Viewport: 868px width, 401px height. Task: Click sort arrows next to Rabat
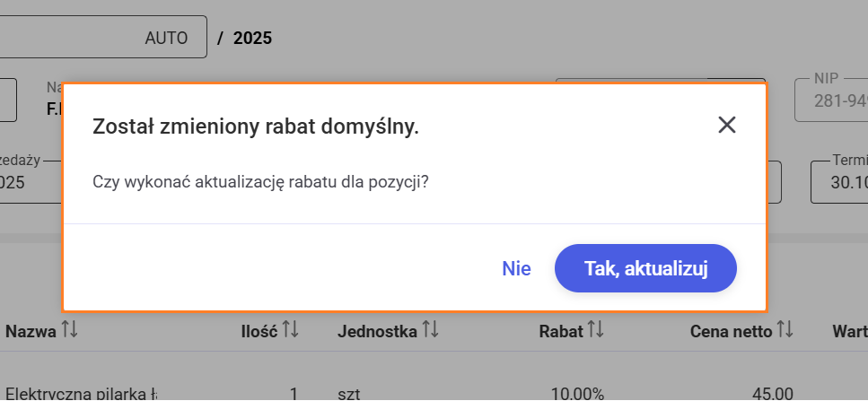click(596, 331)
